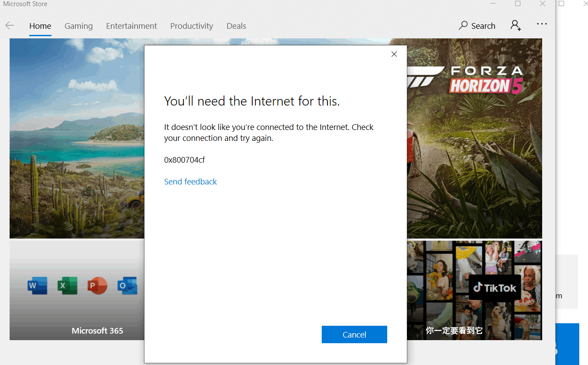Viewport: 588px width, 365px height.
Task: Switch to the Entertainment tab
Action: point(131,26)
